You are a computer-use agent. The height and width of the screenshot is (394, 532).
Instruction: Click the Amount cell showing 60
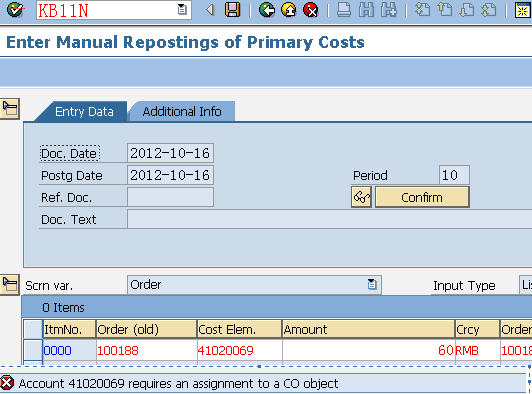[x=368, y=350]
